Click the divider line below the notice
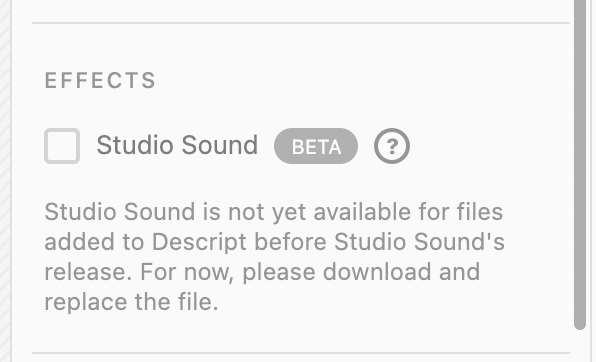This screenshot has width=596, height=362. pos(301,353)
